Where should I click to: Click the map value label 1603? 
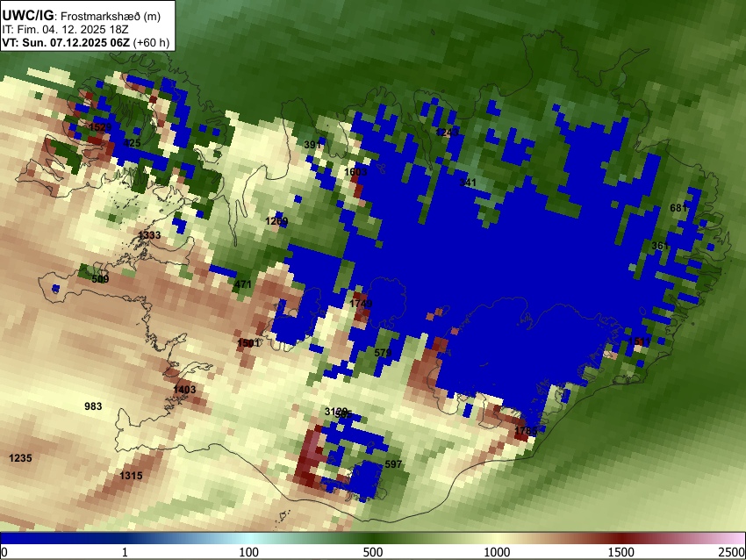pyautogui.click(x=355, y=172)
